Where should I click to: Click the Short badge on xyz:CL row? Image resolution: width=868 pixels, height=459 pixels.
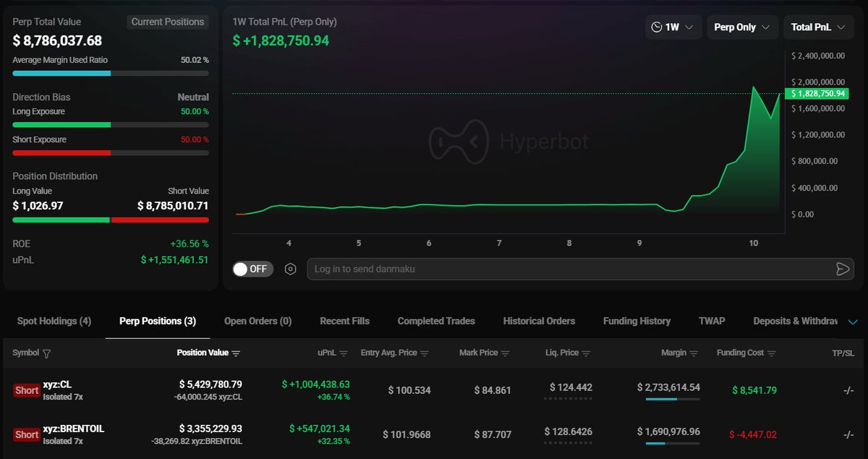tap(27, 390)
